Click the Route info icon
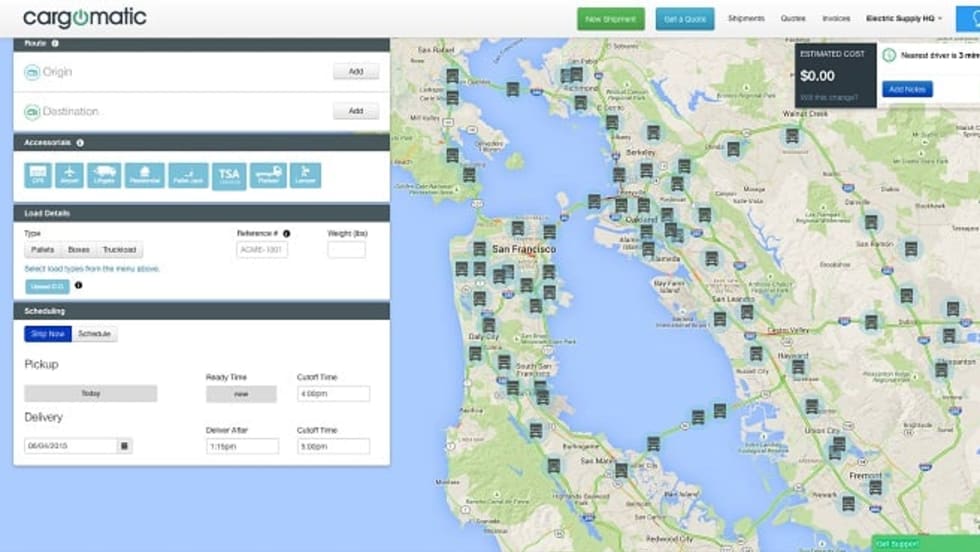This screenshot has width=980, height=552. (x=55, y=43)
